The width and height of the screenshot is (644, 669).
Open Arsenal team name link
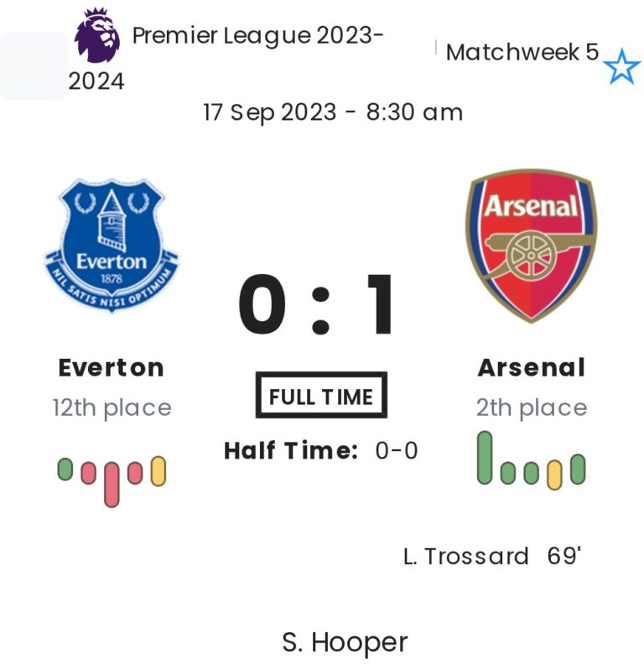click(x=532, y=367)
